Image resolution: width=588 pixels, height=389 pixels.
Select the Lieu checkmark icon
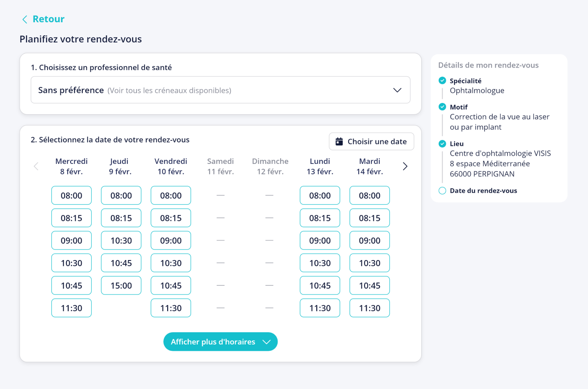point(442,144)
